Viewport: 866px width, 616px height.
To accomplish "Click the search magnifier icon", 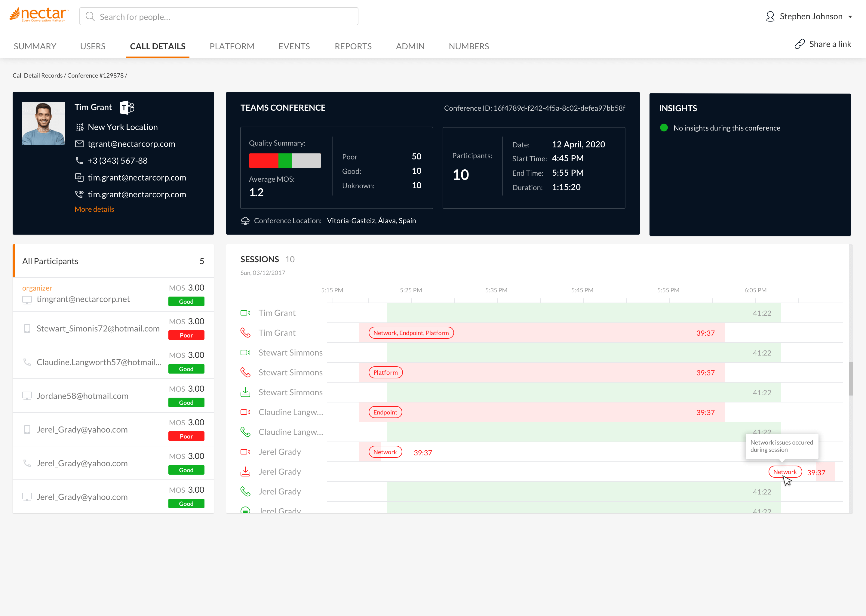I will [x=90, y=16].
